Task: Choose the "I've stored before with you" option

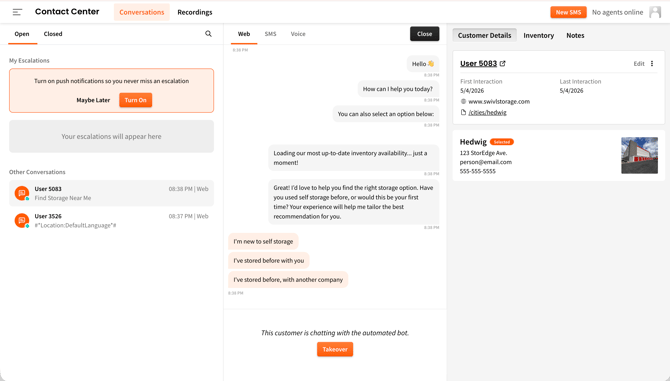Action: click(269, 261)
